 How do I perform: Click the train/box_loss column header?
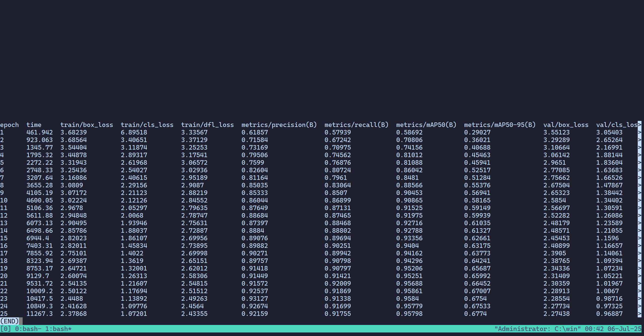point(87,125)
